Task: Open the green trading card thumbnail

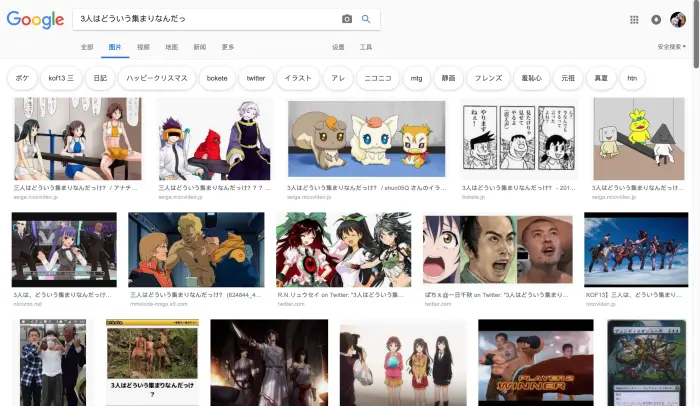Action: pyautogui.click(x=646, y=362)
